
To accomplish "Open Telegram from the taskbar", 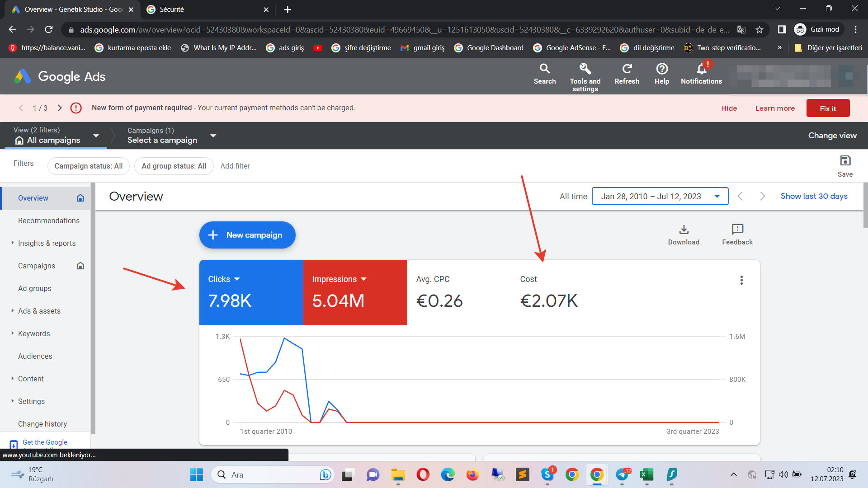I will click(x=623, y=474).
